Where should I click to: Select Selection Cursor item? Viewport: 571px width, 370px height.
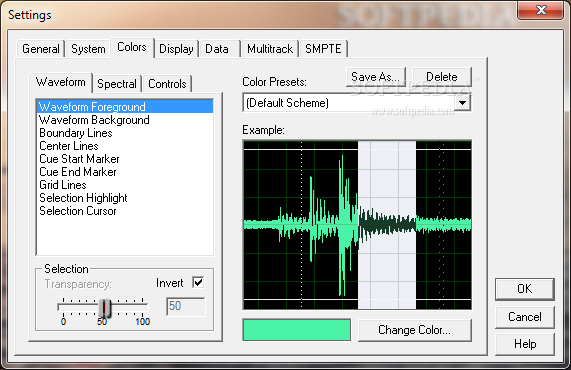tap(125, 211)
